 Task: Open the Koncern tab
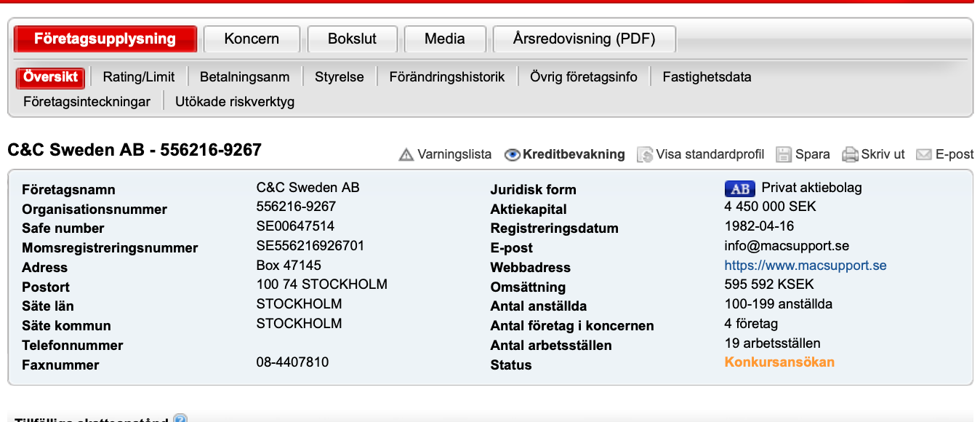tap(252, 39)
